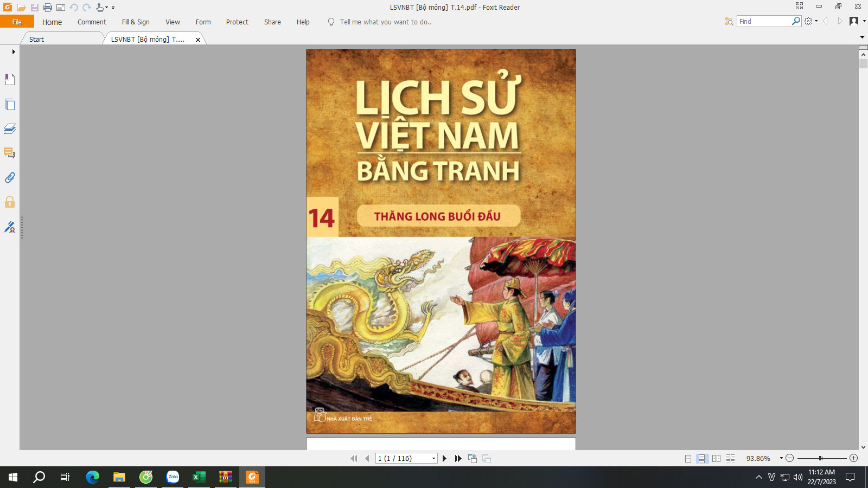Go to next view icon
Viewport: 868px width, 488px height.
point(487,459)
